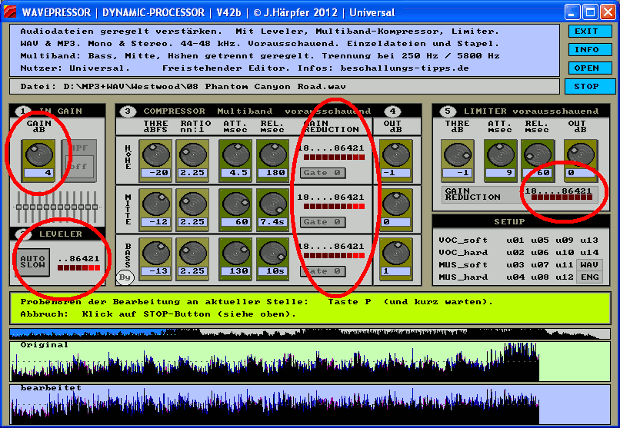The width and height of the screenshot is (620, 428).
Task: Click the Bass OUT dB knob showing 1
Action: [396, 253]
